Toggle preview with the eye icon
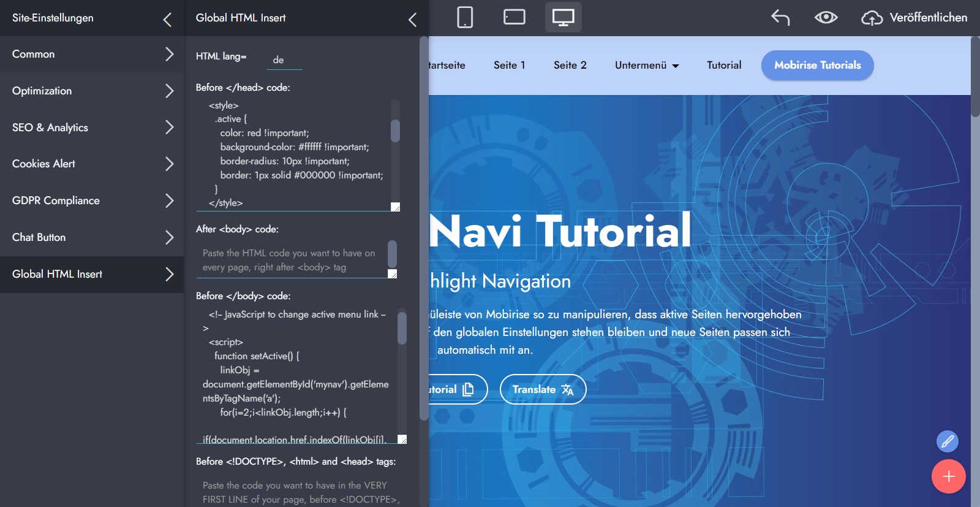 click(826, 17)
